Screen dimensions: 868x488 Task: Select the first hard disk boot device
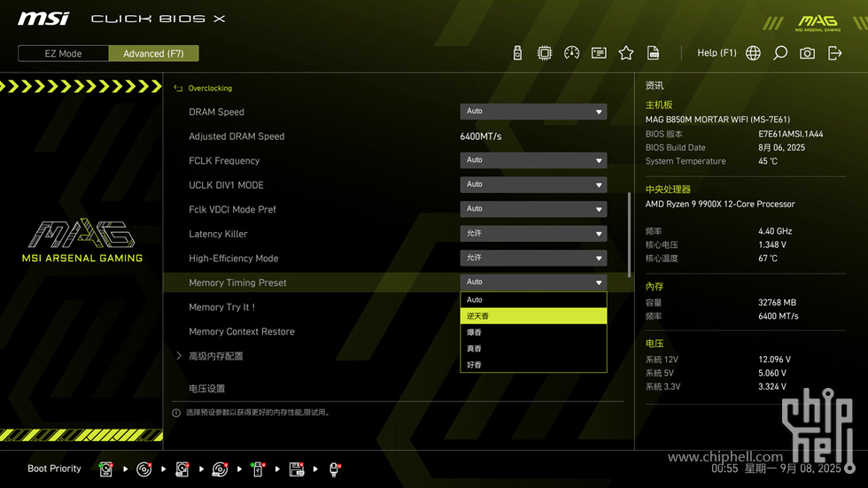coord(105,469)
